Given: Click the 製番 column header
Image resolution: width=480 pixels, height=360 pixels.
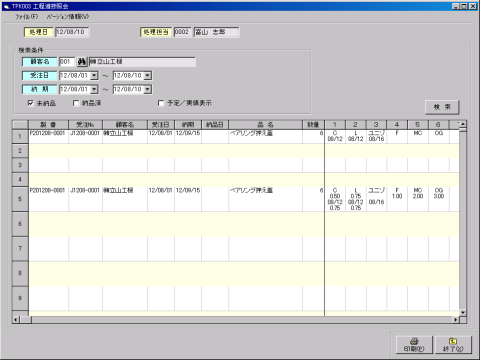Looking at the screenshot, I should pyautogui.click(x=48, y=125).
